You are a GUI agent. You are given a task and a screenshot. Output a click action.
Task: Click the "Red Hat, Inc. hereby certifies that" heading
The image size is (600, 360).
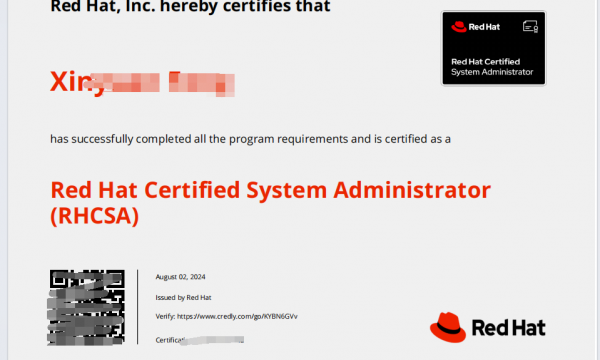[x=191, y=6]
